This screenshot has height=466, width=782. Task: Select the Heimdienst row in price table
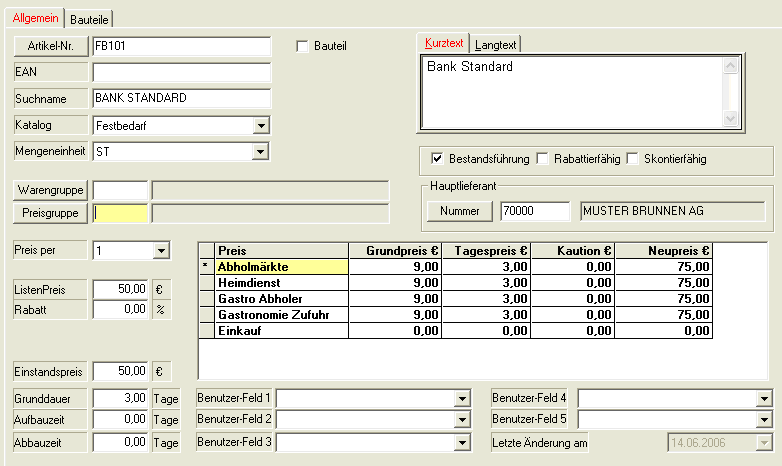(280, 283)
